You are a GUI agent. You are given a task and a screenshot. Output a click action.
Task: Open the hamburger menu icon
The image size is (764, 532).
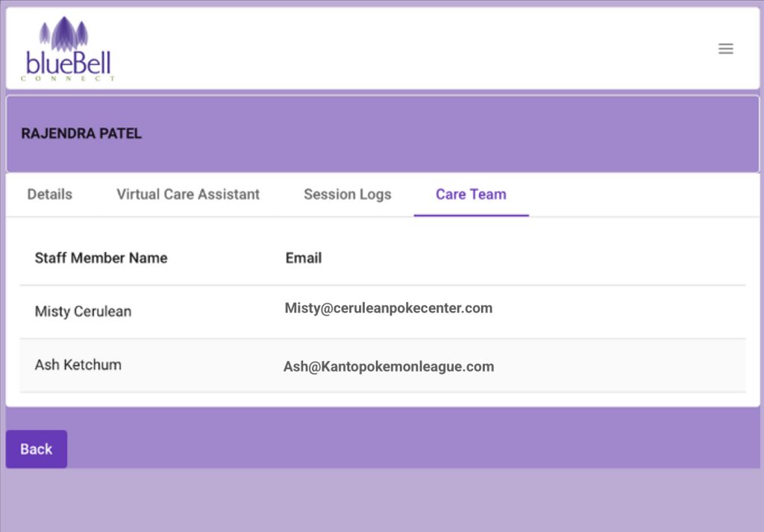[x=725, y=48]
